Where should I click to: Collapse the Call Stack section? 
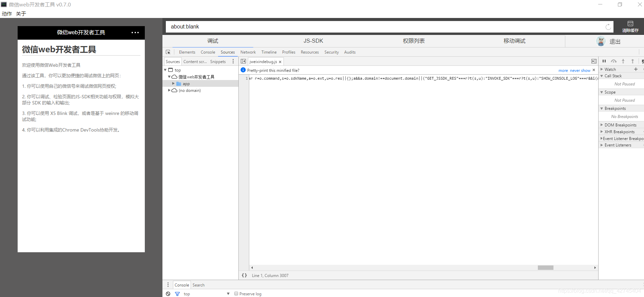[x=602, y=76]
